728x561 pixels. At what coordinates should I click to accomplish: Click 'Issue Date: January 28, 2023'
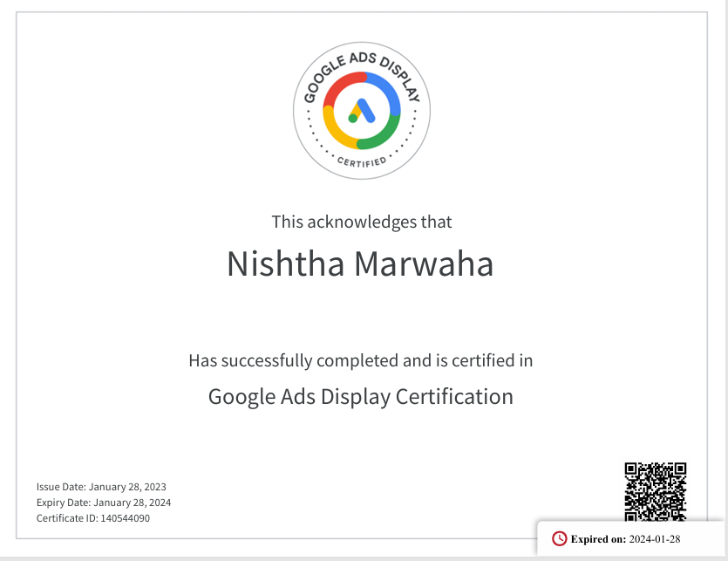(x=101, y=487)
